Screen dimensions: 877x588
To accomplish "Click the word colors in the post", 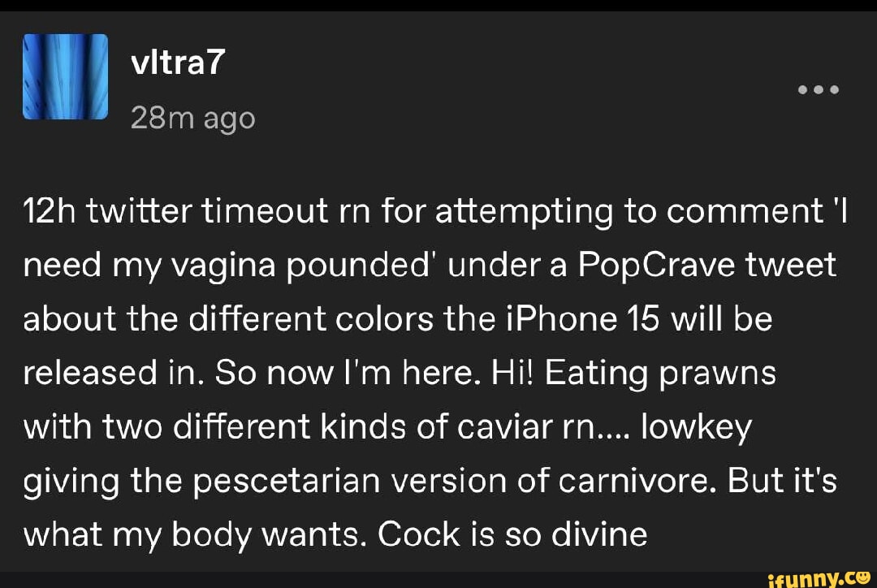I will [x=384, y=319].
